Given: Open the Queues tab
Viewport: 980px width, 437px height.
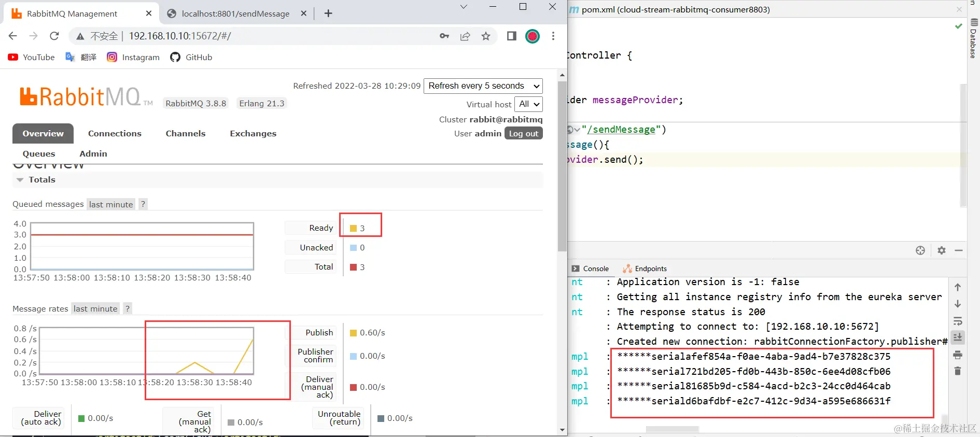Looking at the screenshot, I should (x=39, y=154).
